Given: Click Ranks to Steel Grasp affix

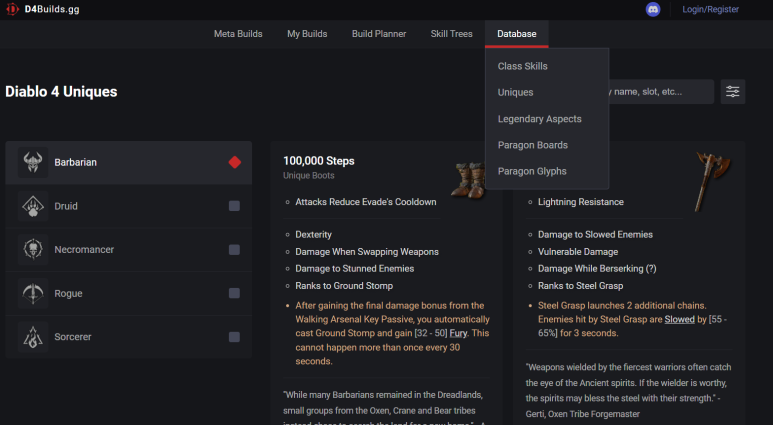Looking at the screenshot, I should (580, 285).
